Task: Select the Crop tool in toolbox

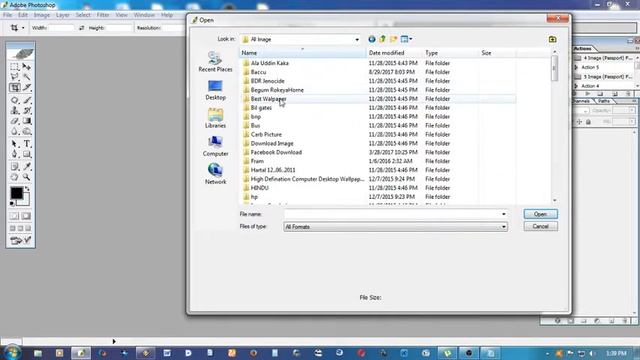Action: point(15,87)
